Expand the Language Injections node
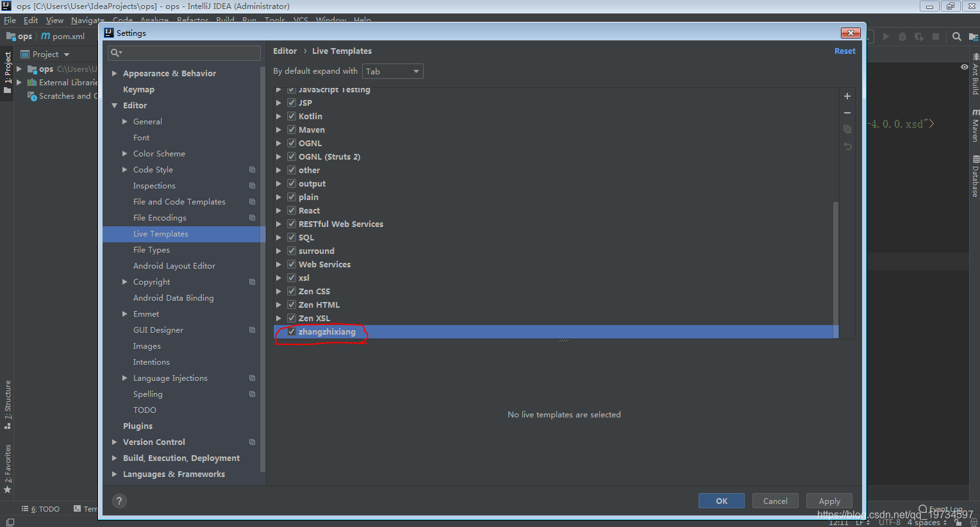Screen dimensions: 980x527 (x=125, y=378)
